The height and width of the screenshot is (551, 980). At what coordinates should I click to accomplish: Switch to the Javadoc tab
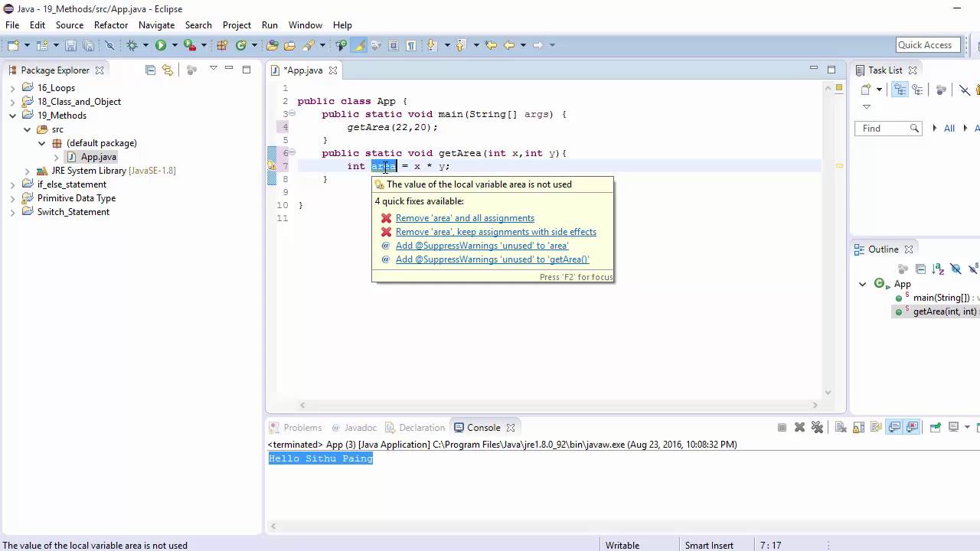354,428
